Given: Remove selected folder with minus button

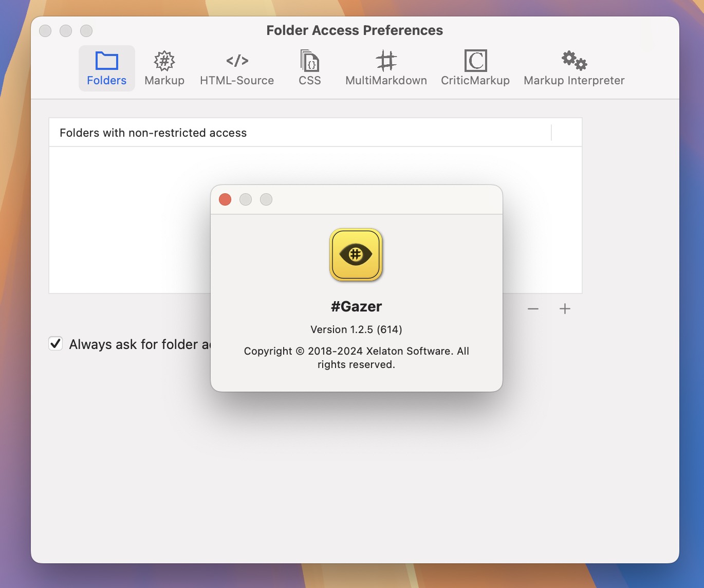Looking at the screenshot, I should pyautogui.click(x=533, y=308).
